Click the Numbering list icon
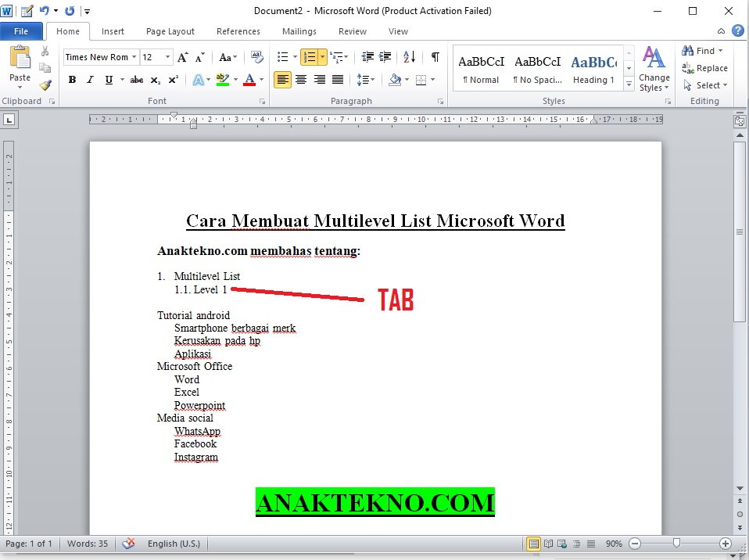Viewport: 749px width, 560px height. pyautogui.click(x=310, y=57)
